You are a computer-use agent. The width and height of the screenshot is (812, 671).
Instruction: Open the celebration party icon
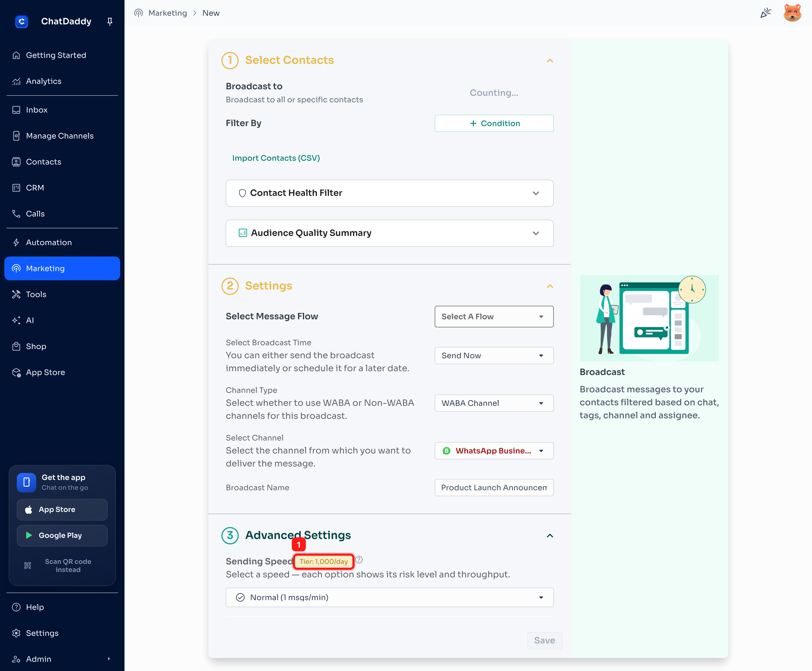766,13
